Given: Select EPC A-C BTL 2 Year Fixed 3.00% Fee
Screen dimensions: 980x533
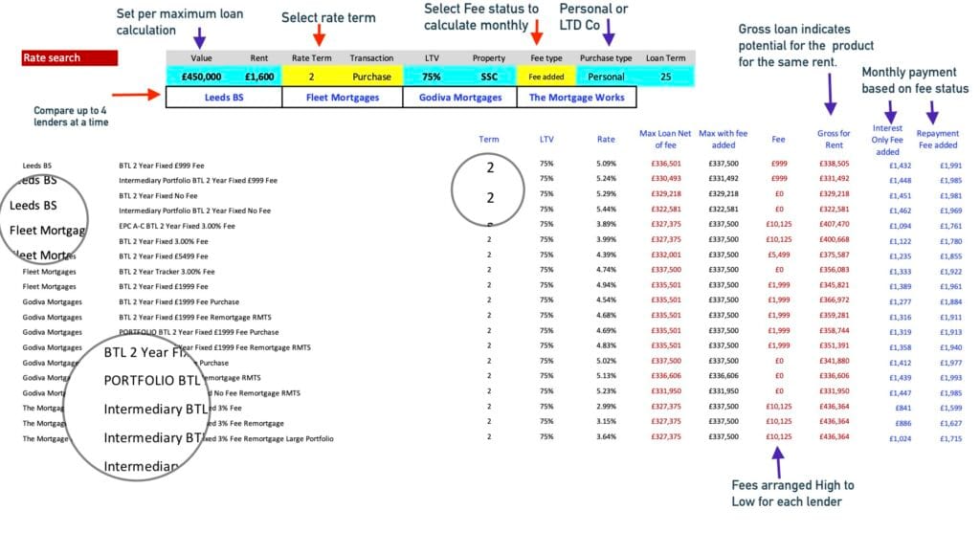Looking at the screenshot, I should 177,226.
